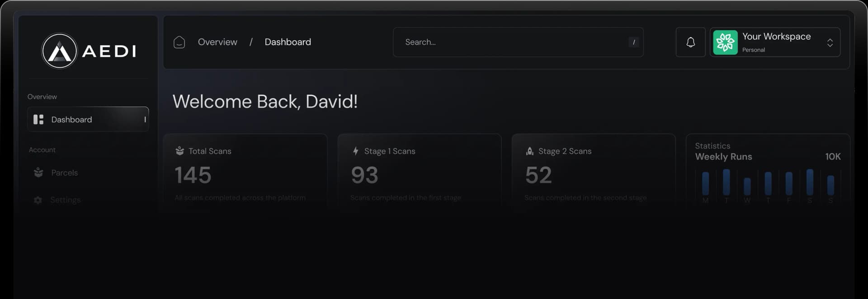This screenshot has width=868, height=299.
Task: Select the Dashboard item in sidebar
Action: pos(71,119)
